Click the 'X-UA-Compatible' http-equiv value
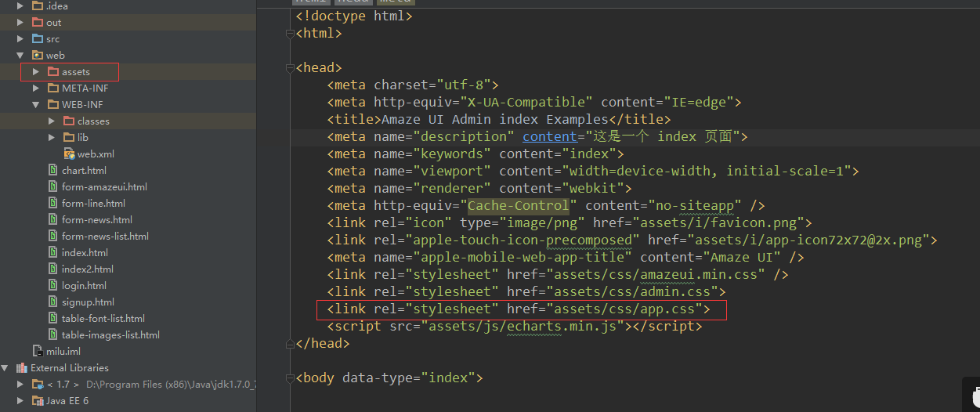This screenshot has height=412, width=980. click(526, 102)
